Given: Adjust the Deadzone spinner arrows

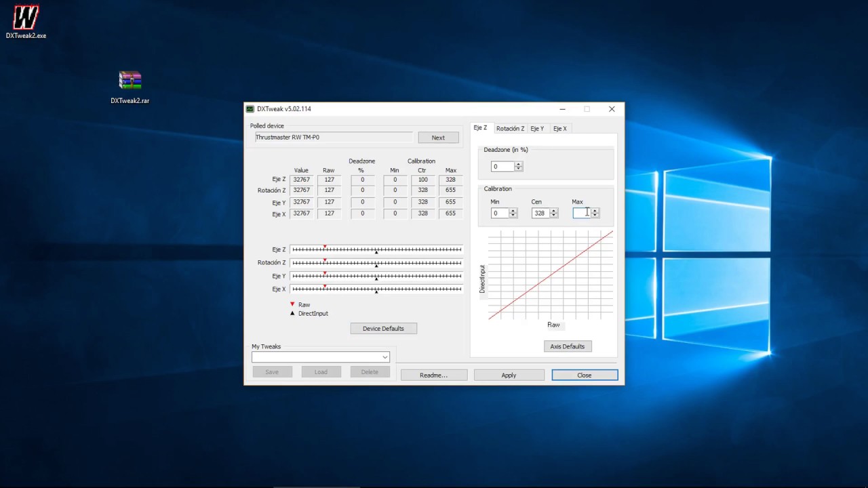Looking at the screenshot, I should coord(519,167).
